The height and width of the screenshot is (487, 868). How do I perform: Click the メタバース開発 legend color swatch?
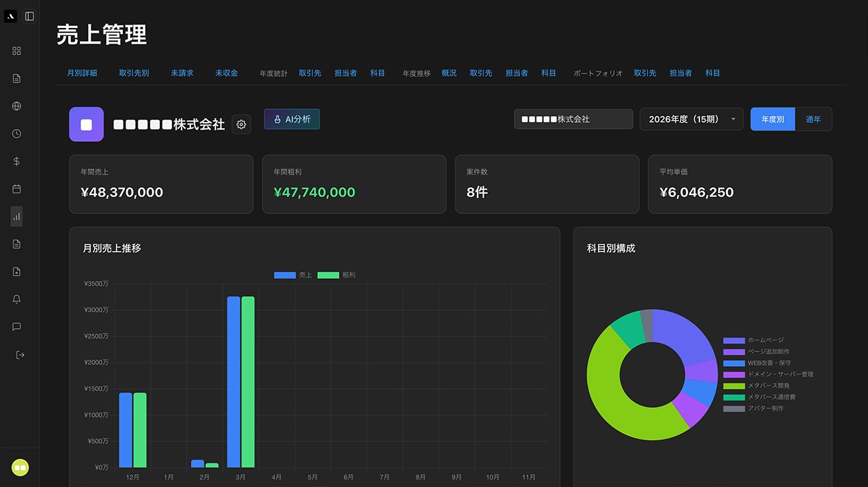(x=734, y=386)
